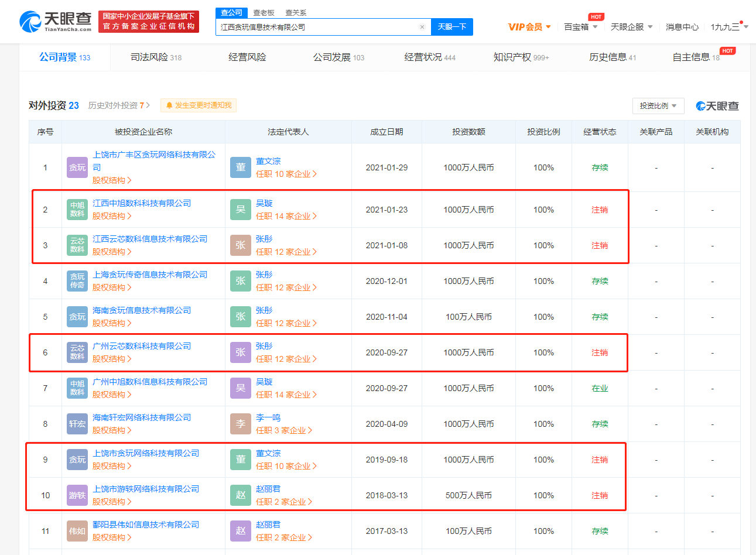Image resolution: width=756 pixels, height=555 pixels.
Task: Click 国家中小企业发展子基金旗下 red banner
Action: click(149, 22)
